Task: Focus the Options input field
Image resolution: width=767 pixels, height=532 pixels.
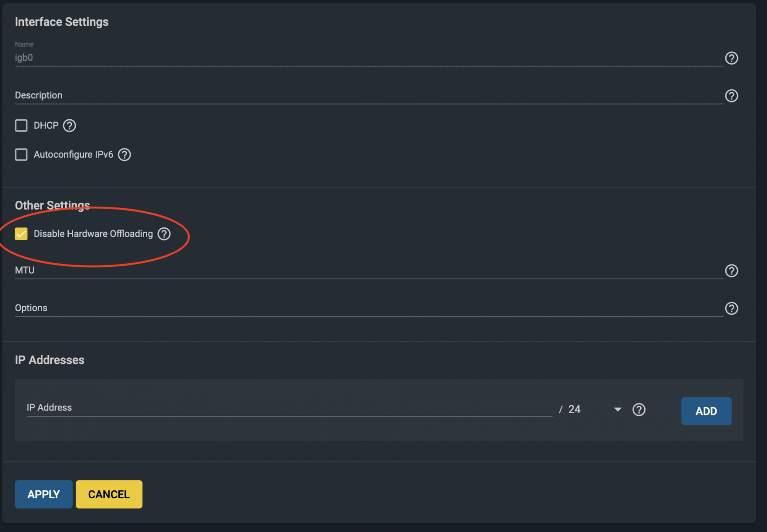Action: pos(369,308)
